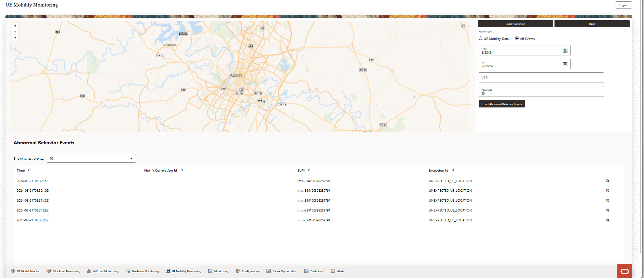The height and width of the screenshot is (278, 644).
Task: Click the Logout button
Action: [624, 5]
